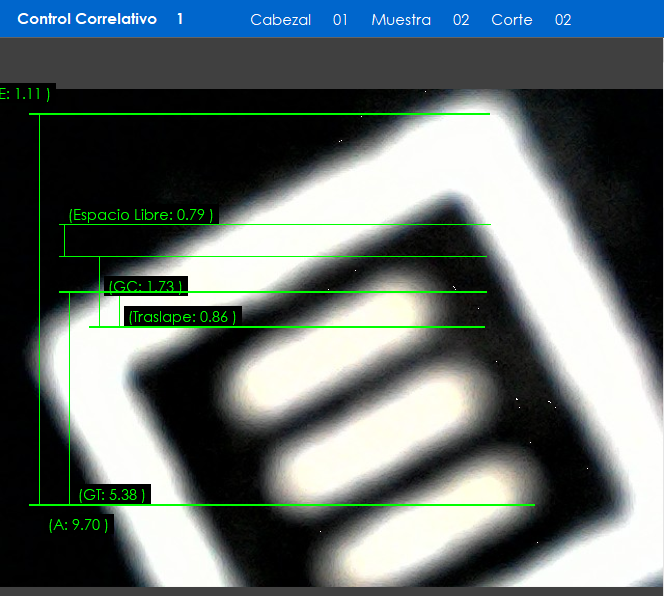
Task: Click the GC: 1.73 measurement label
Action: tap(145, 287)
